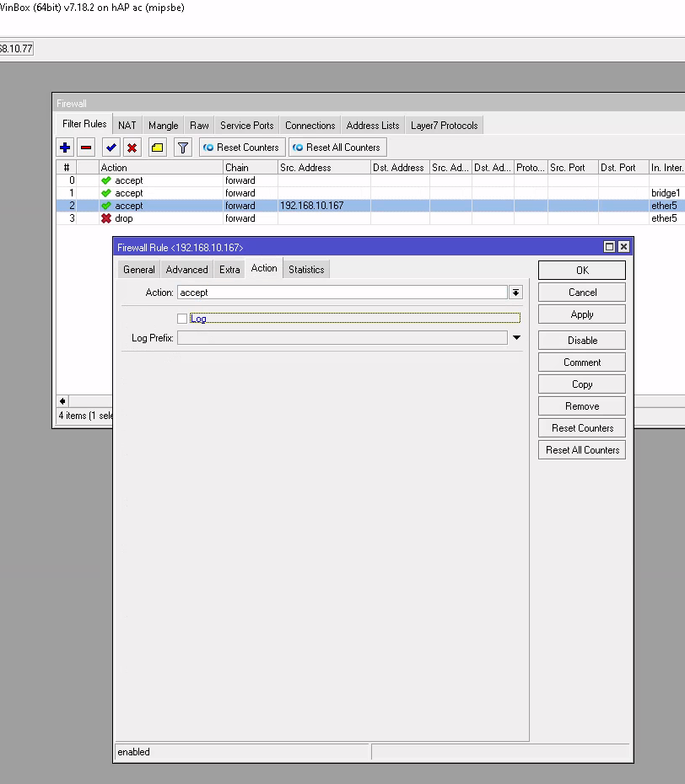This screenshot has height=784, width=685.
Task: Click Reset All Counters in Firewall toolbar
Action: pos(337,148)
